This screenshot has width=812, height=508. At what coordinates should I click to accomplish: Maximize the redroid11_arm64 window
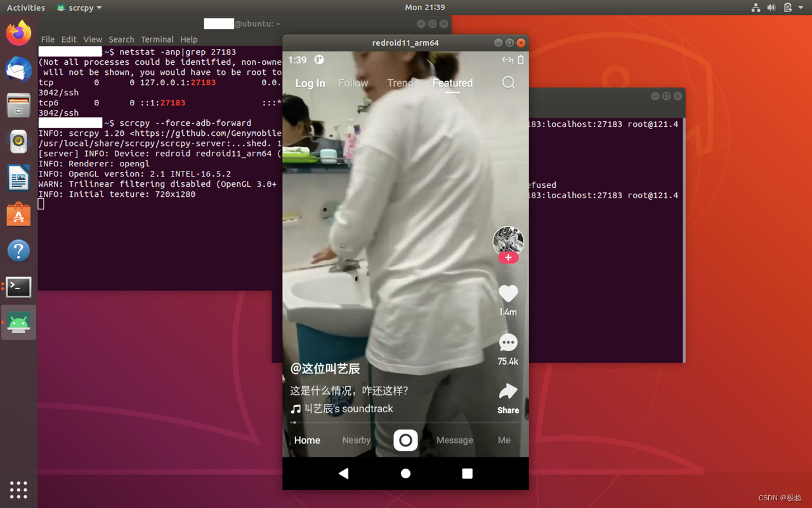pyautogui.click(x=509, y=43)
